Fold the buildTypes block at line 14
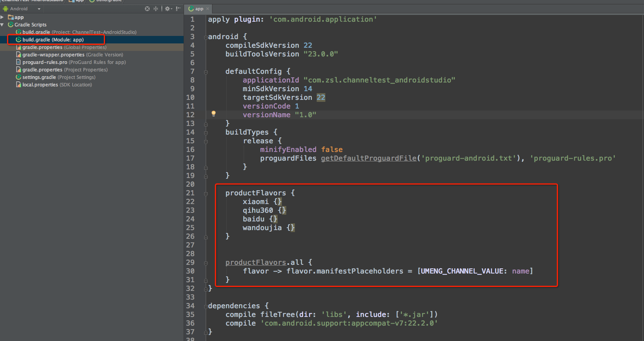Screen dimensions: 644x341 (206, 133)
